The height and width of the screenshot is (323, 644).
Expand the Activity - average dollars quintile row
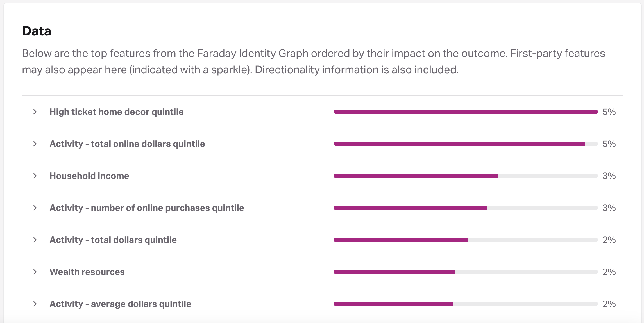point(35,304)
